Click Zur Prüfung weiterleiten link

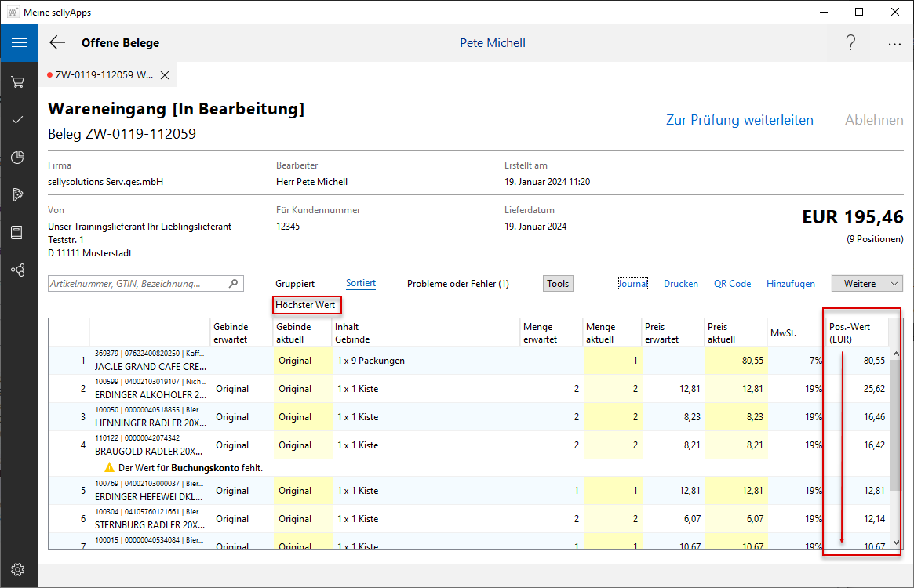(x=739, y=120)
